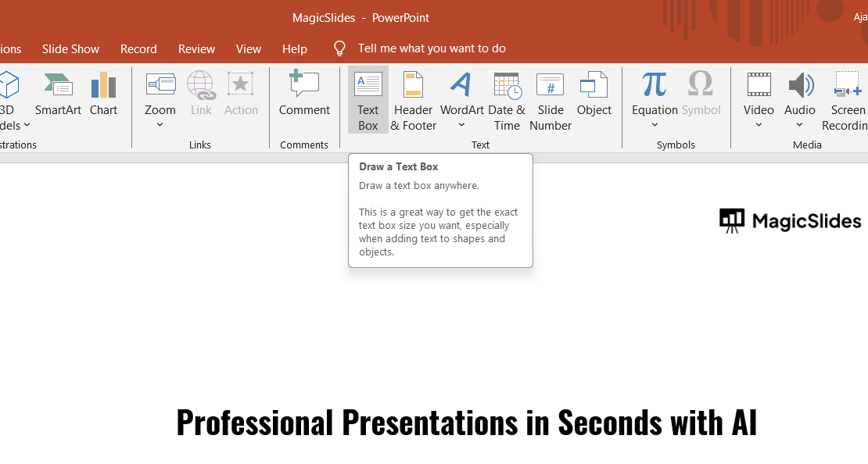
Task: Switch to the View tab
Action: pyautogui.click(x=249, y=48)
